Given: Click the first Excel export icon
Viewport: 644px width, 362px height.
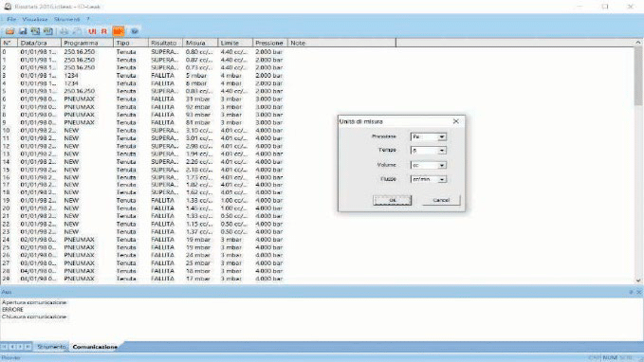Looking at the screenshot, I should click(36, 31).
